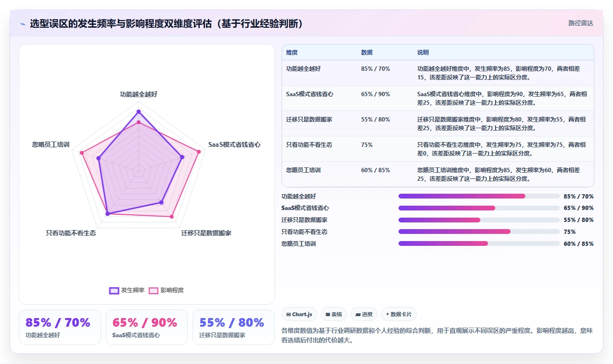The width and height of the screenshot is (613, 364).
Task: Click the 功能越全越好 radar axis label
Action: pos(138,94)
